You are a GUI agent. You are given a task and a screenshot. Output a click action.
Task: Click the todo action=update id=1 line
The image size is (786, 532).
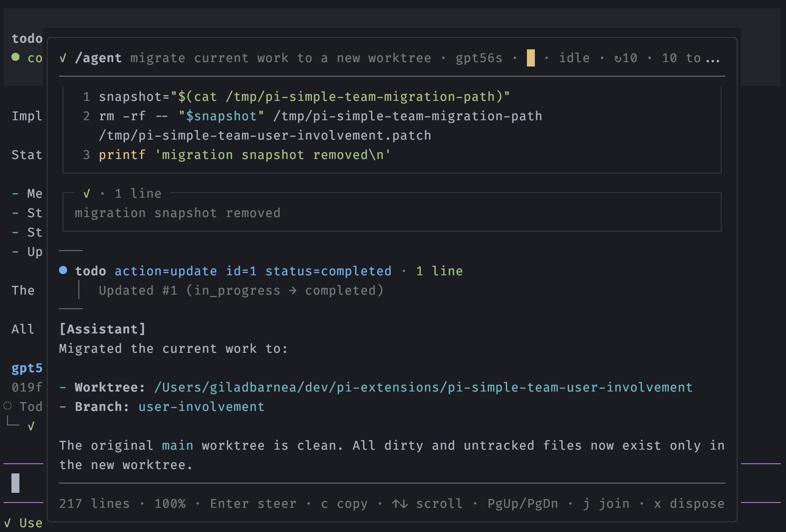233,271
